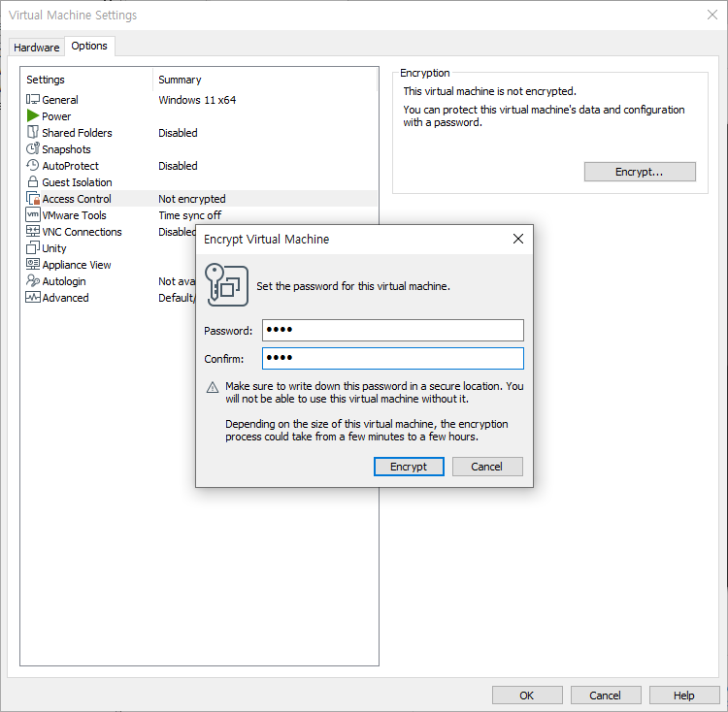Click the Unity windows icon
728x712 pixels.
tap(32, 247)
